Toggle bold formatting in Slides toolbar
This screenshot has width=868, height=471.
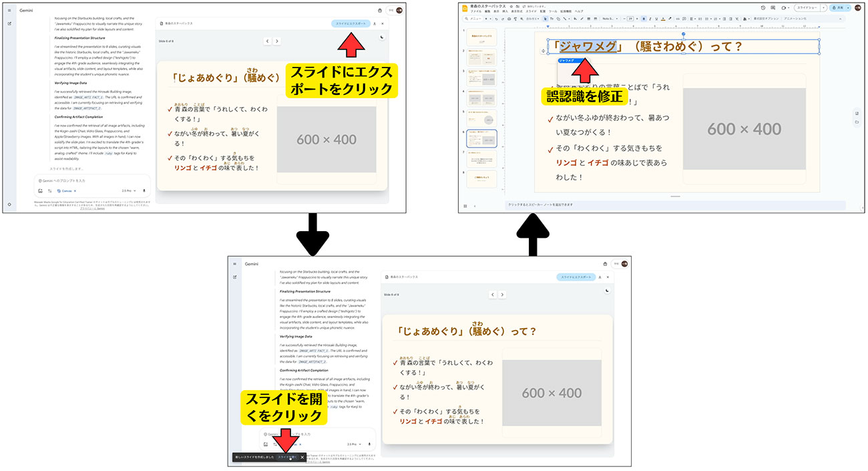click(x=644, y=19)
